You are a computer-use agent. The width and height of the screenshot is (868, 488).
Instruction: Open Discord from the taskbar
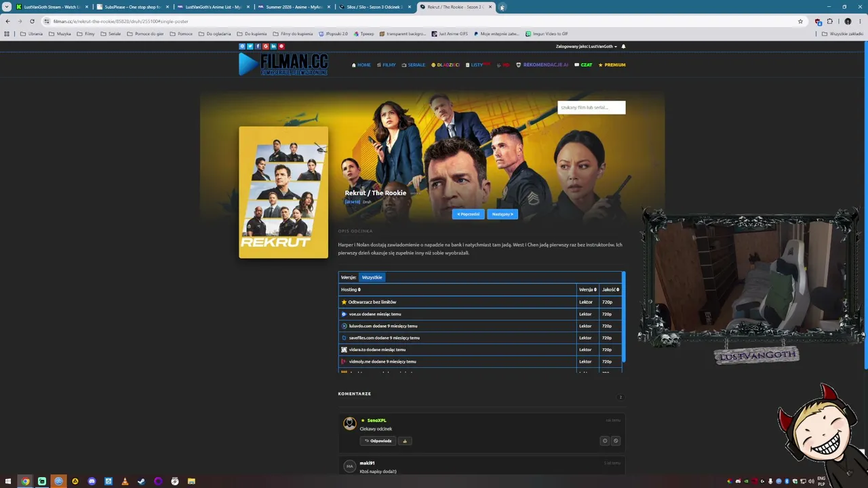(x=92, y=481)
